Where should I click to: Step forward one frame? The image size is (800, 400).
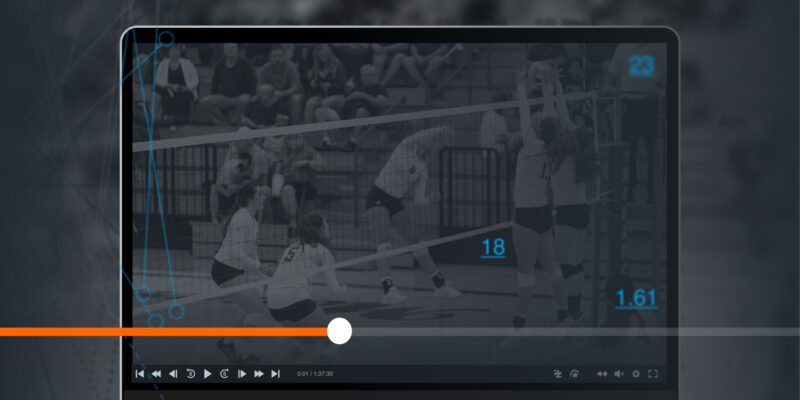tap(242, 374)
